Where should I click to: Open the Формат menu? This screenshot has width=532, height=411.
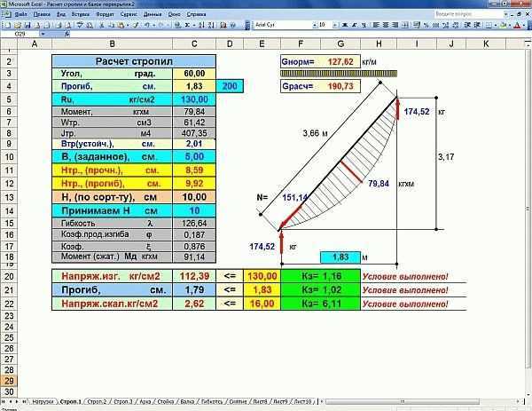[106, 14]
